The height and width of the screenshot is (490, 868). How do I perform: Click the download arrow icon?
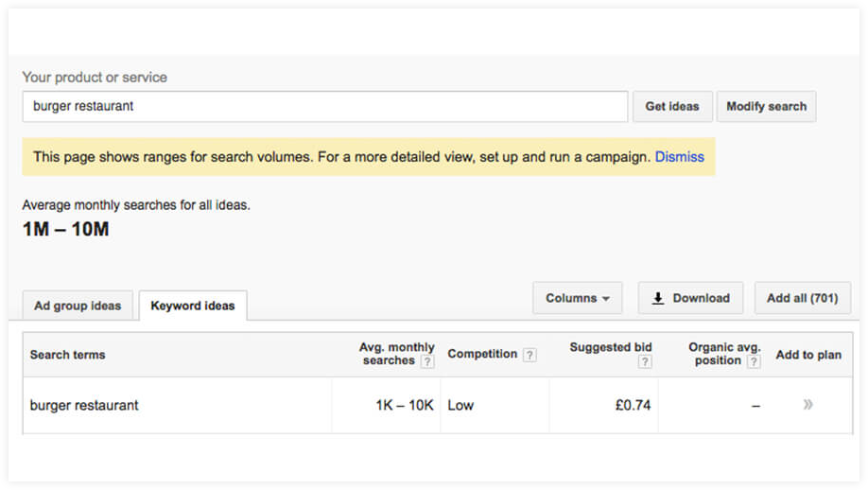pos(658,298)
